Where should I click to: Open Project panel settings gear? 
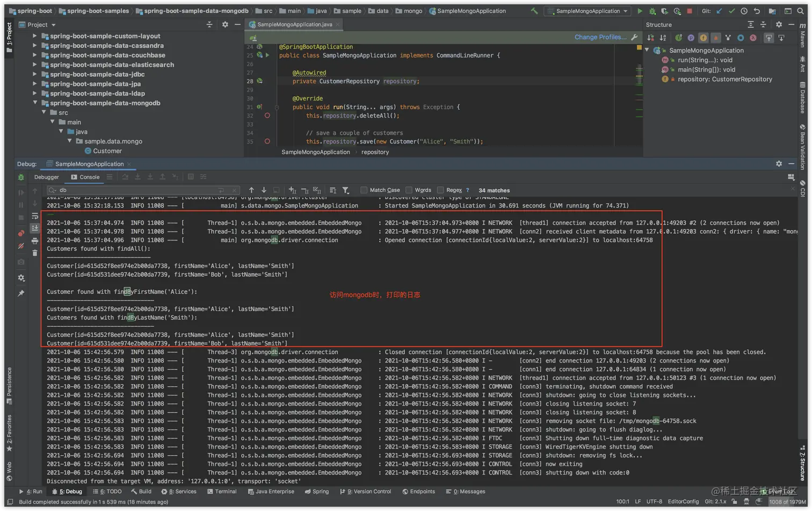coord(225,25)
